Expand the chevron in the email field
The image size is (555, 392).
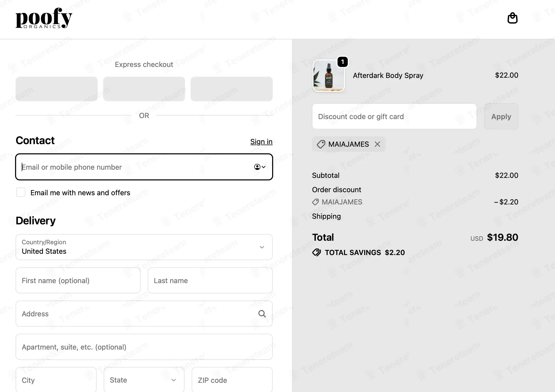[264, 167]
